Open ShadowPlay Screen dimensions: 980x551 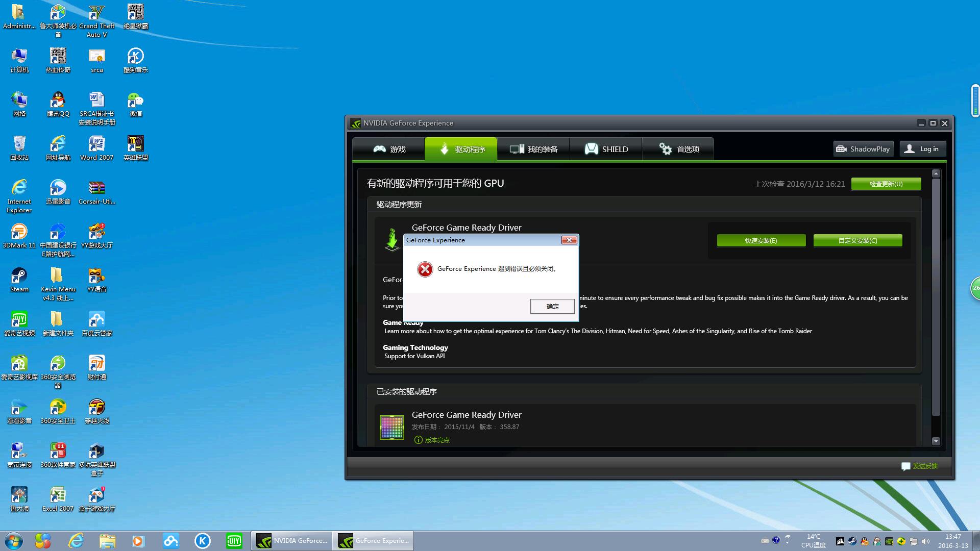pos(863,149)
